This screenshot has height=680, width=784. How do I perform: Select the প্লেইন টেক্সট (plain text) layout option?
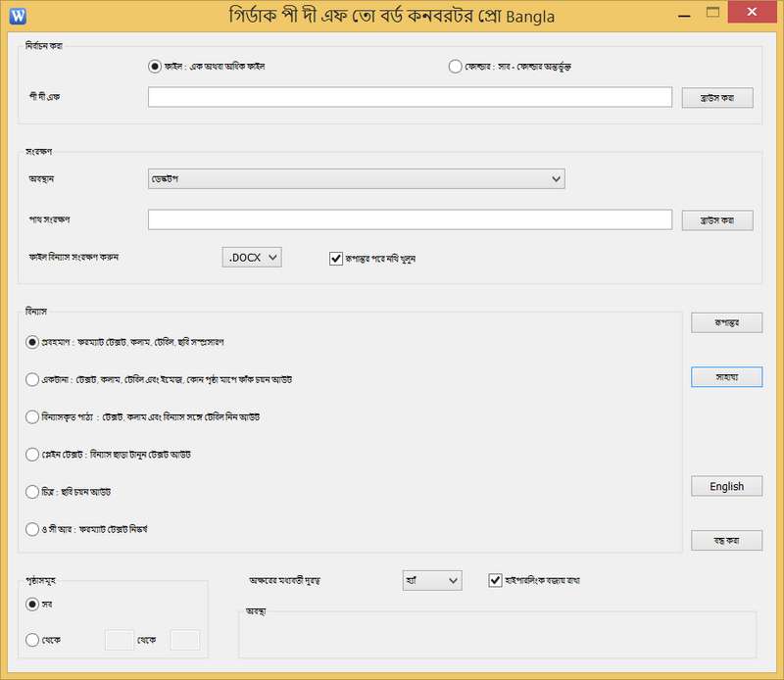[x=32, y=455]
